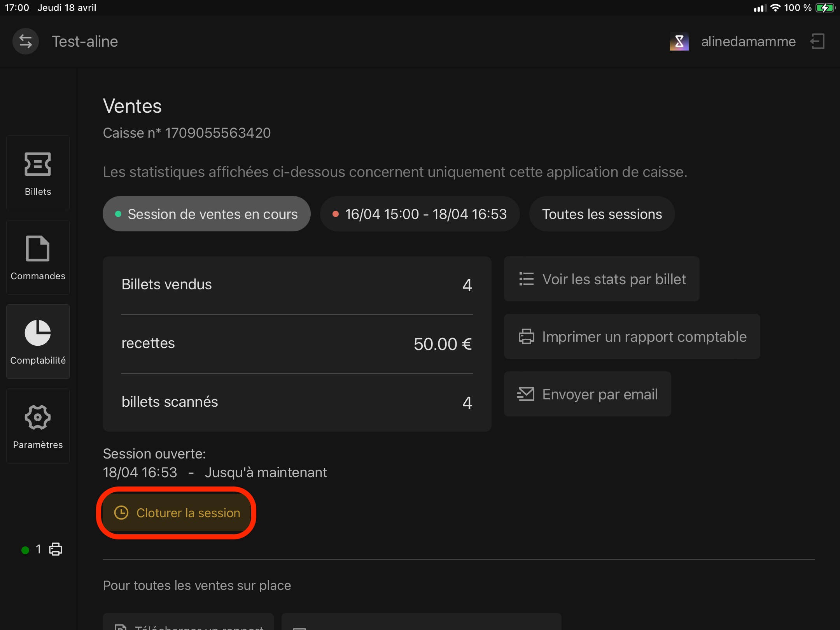Show Toutes les sessions

602,214
